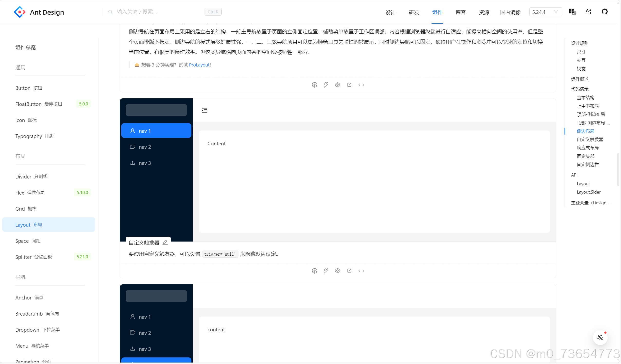Screen dimensions: 621x364
Task: Open first demo in CodeSandbox
Action: (x=314, y=85)
